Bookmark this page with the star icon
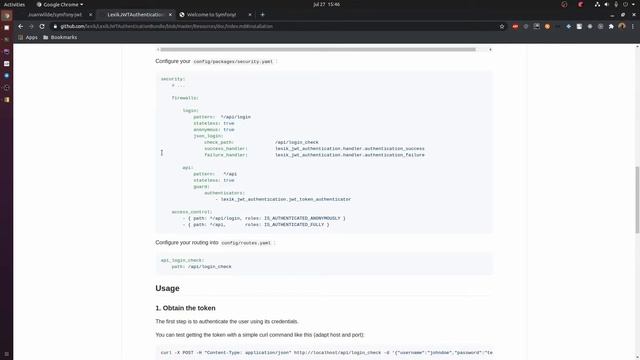This screenshot has width=640, height=360. tap(502, 26)
